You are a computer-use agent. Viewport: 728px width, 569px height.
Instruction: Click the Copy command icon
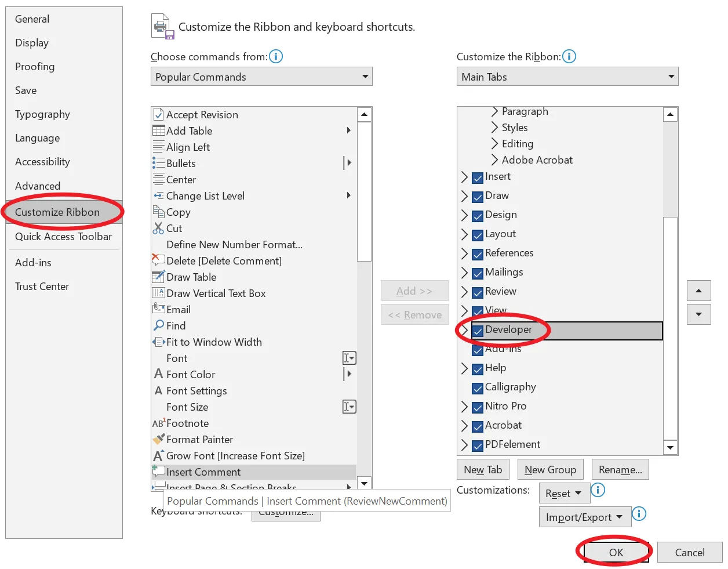(x=158, y=212)
